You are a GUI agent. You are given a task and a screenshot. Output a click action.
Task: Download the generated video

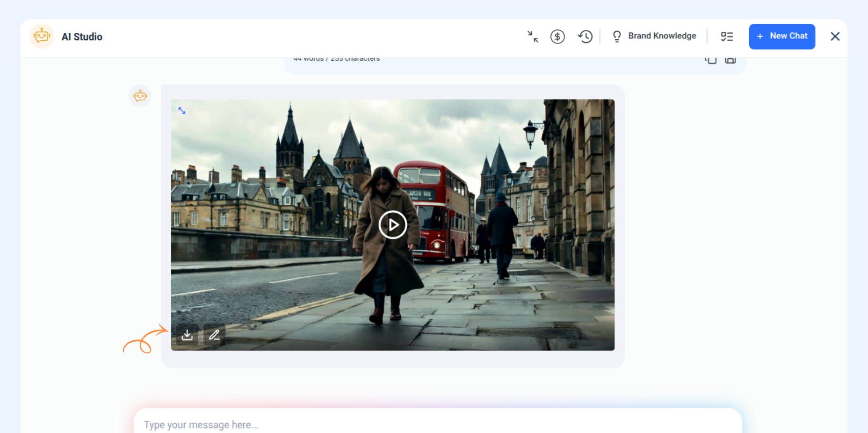click(187, 335)
